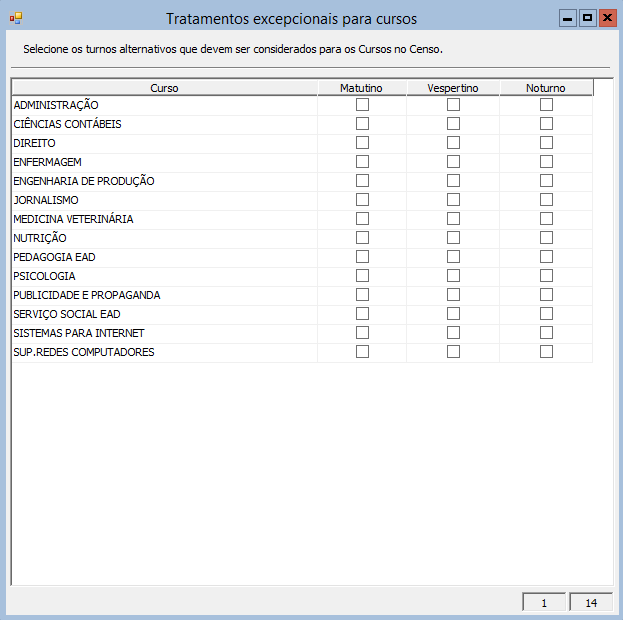Select Noturno for SUP.REDES COMPUTADORES
The height and width of the screenshot is (620, 623).
[x=546, y=352]
